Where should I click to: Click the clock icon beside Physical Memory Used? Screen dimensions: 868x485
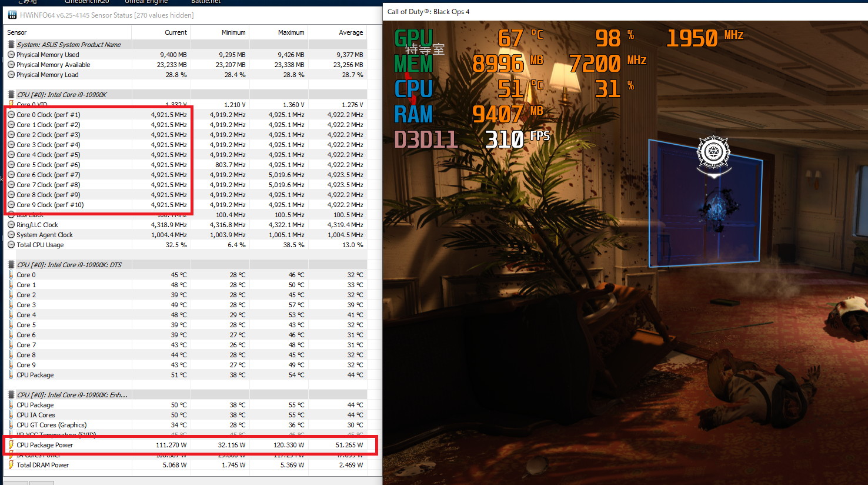pos(11,55)
